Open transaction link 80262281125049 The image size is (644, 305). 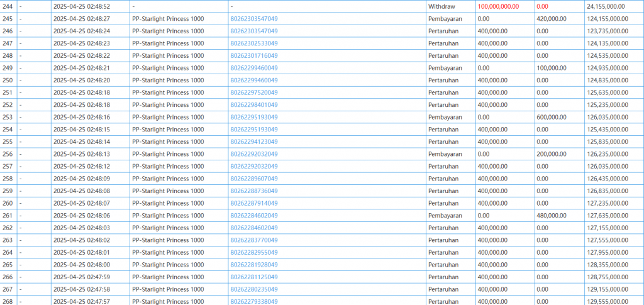[254, 277]
